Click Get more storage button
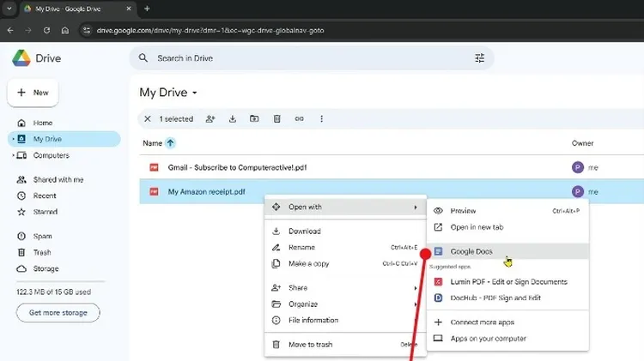Viewport: 644px width, 361px height. (x=58, y=313)
